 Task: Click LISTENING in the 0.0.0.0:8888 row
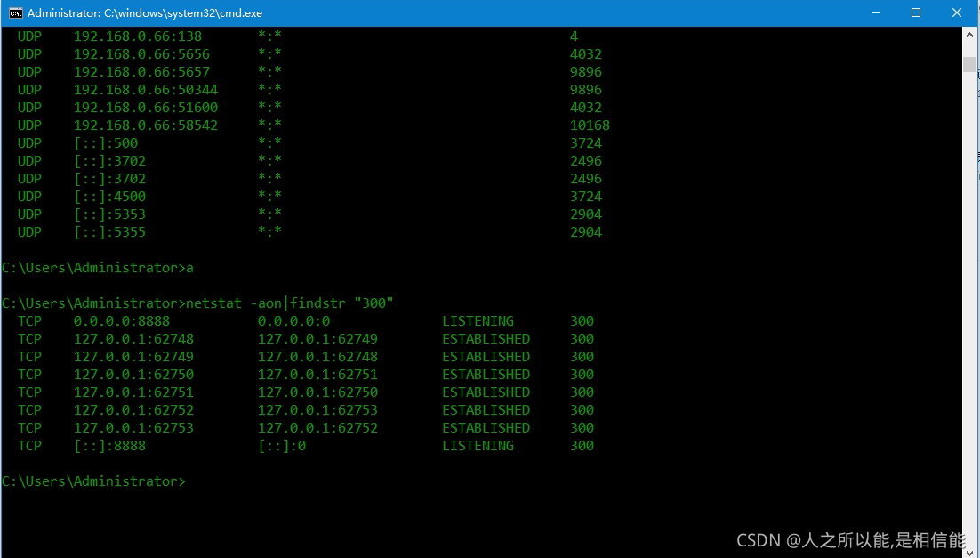pyautogui.click(x=478, y=321)
